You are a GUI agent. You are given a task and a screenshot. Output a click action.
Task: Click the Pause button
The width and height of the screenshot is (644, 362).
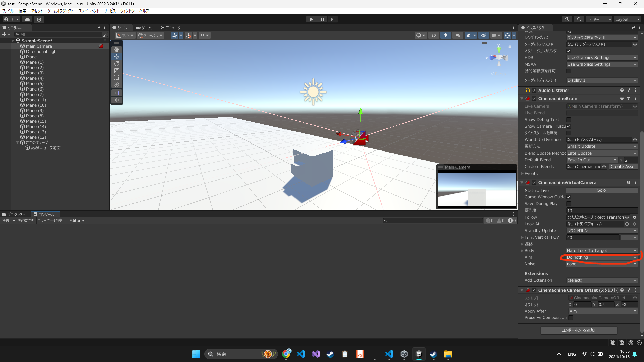tap(322, 19)
